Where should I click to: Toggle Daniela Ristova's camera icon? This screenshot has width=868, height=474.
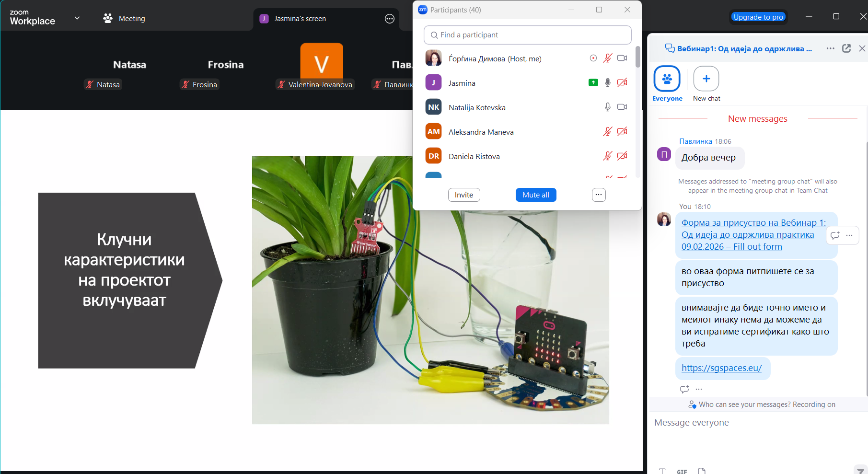(x=622, y=156)
